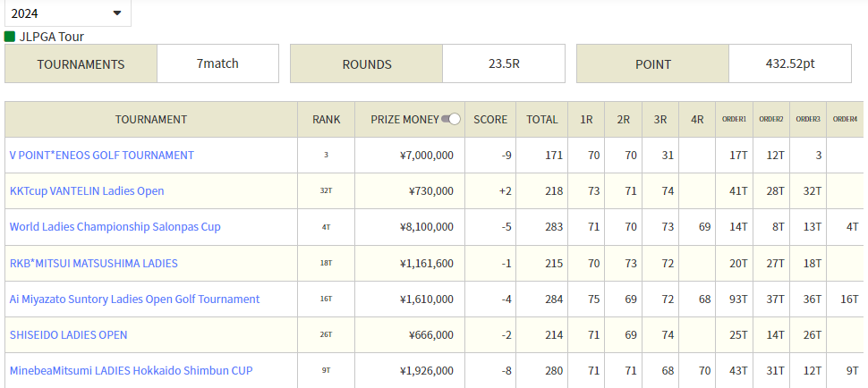Image resolution: width=868 pixels, height=388 pixels.
Task: Click the 3R column header
Action: [x=660, y=120]
